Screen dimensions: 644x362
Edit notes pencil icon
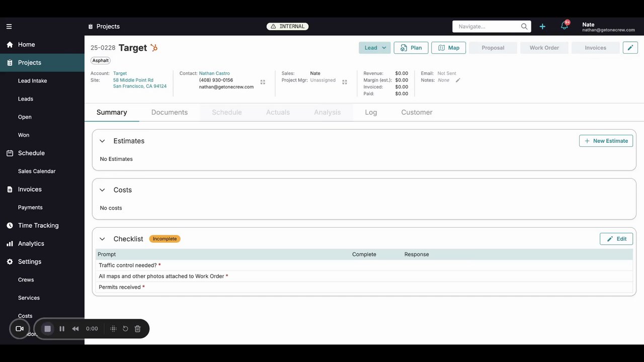click(458, 80)
